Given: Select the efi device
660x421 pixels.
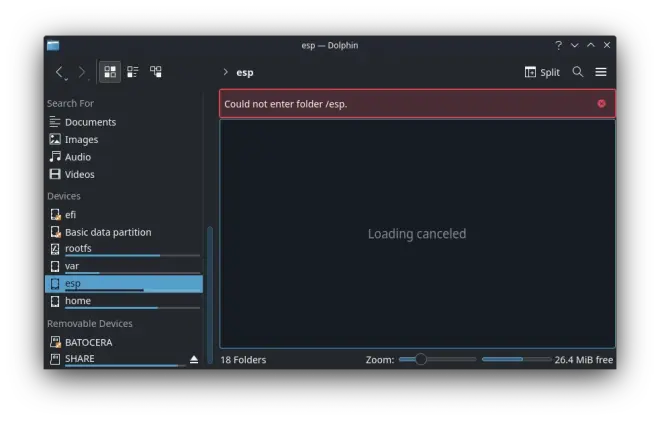Looking at the screenshot, I should (124, 215).
